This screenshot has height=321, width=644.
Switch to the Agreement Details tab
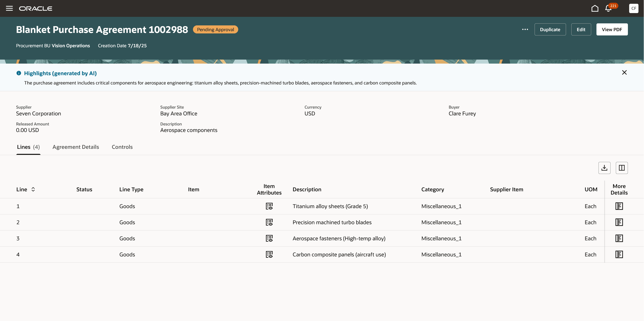click(x=76, y=147)
